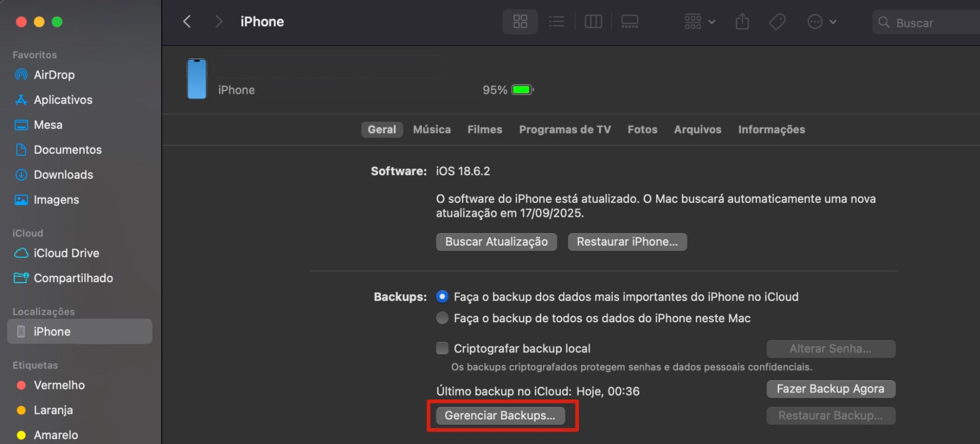Viewport: 980px width, 444px height.
Task: Open the Fotos tab
Action: [642, 130]
